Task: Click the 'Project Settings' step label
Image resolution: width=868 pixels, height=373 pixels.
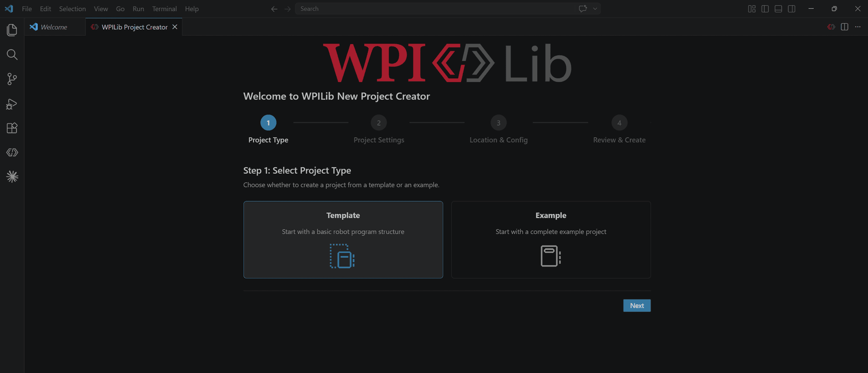Action: coord(379,140)
